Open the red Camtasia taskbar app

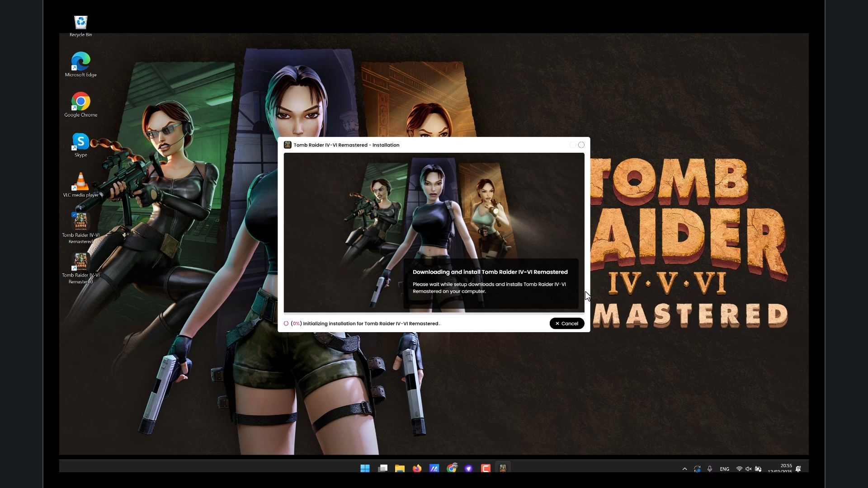pos(486,469)
